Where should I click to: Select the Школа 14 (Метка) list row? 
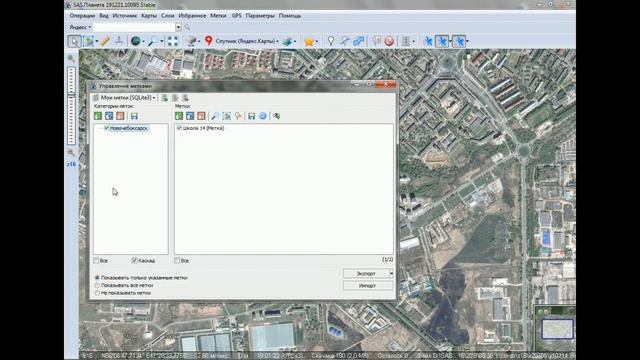tap(203, 128)
